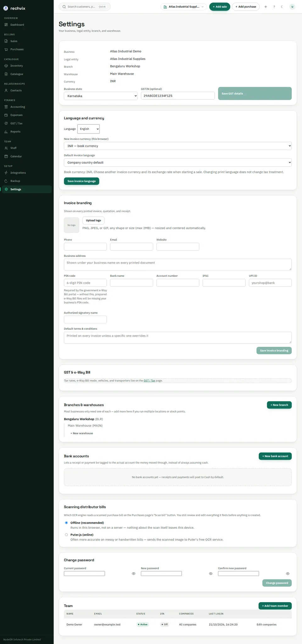
Task: Open the Sales page in sidebar
Action: coord(27,41)
